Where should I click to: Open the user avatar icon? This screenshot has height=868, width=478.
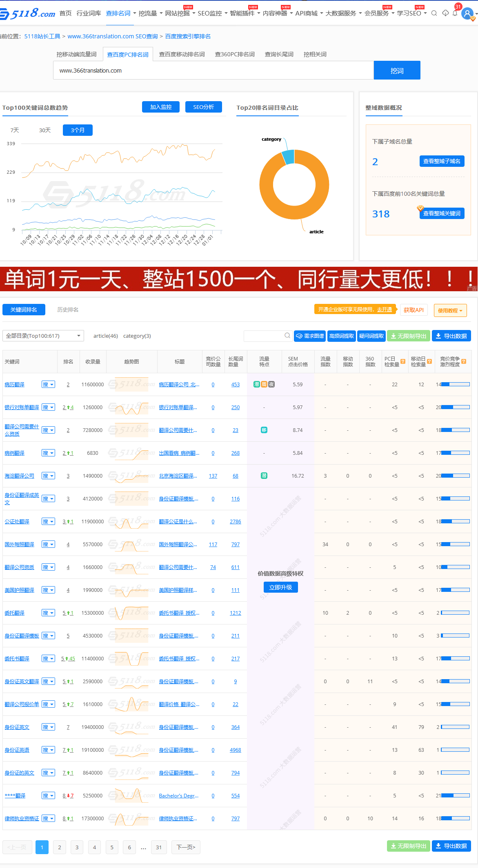pos(467,13)
